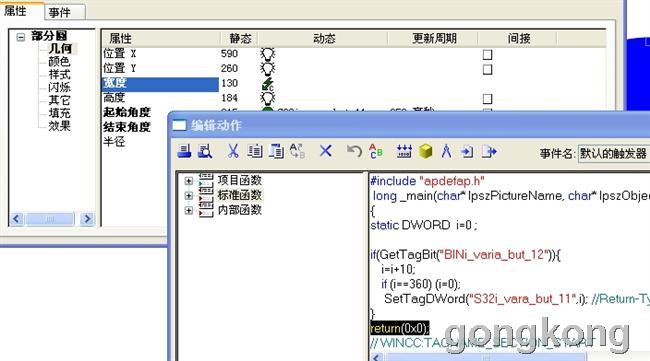Expand the 项目函数 tree node
This screenshot has width=650, height=361.
pos(189,181)
